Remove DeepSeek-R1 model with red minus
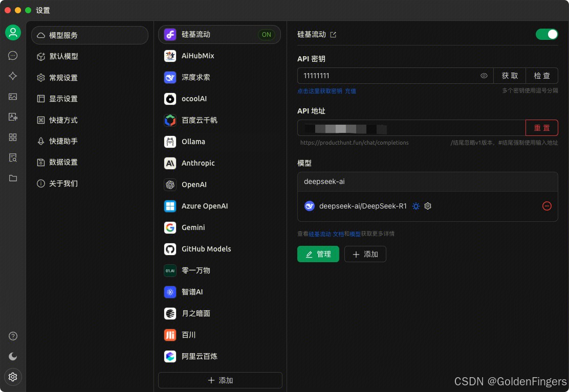This screenshot has height=392, width=569. pos(546,206)
